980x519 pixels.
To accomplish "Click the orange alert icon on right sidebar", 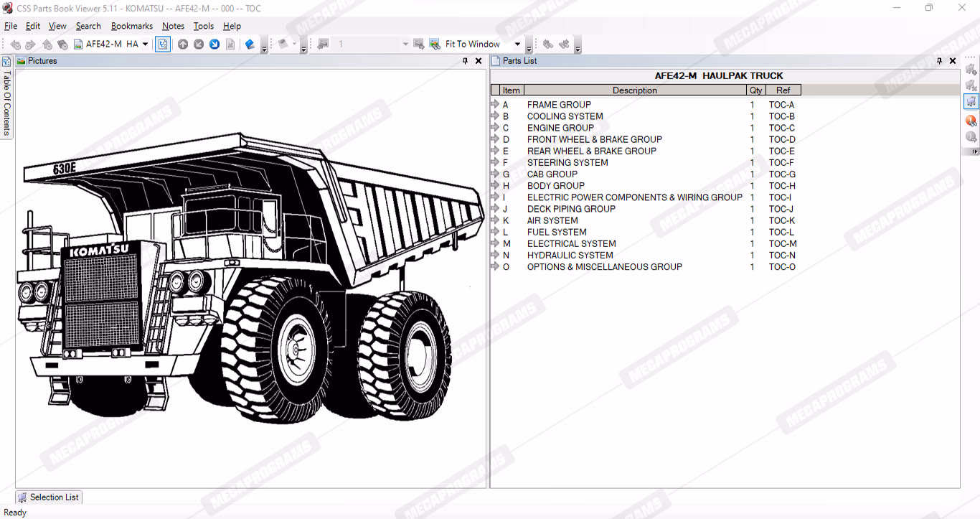I will coord(971,120).
